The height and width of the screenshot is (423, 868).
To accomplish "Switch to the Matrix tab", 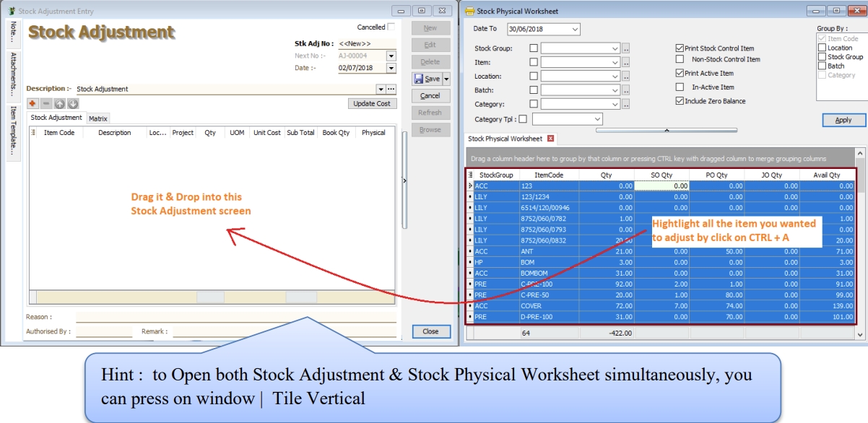I will point(98,118).
